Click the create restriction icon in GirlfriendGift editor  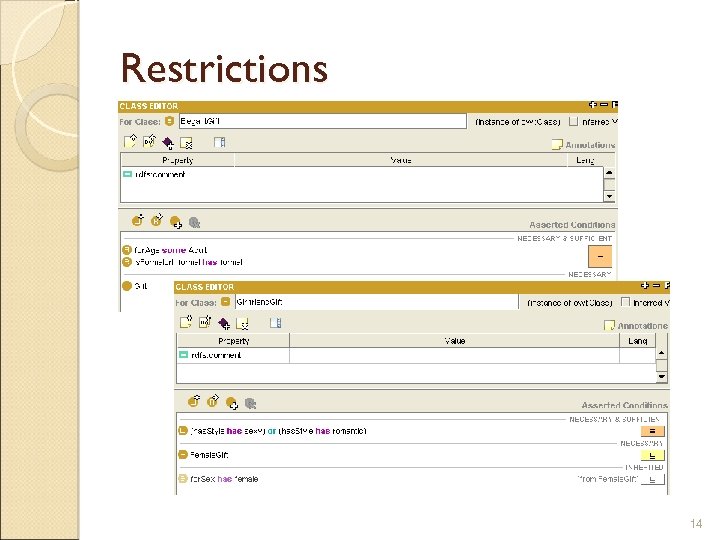tap(213, 400)
